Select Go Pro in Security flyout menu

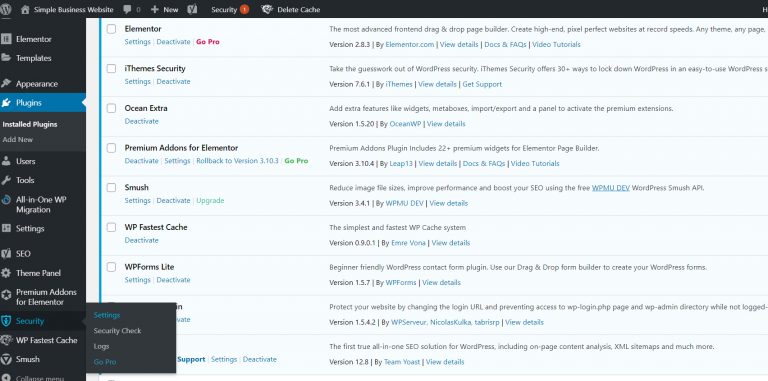pyautogui.click(x=105, y=362)
